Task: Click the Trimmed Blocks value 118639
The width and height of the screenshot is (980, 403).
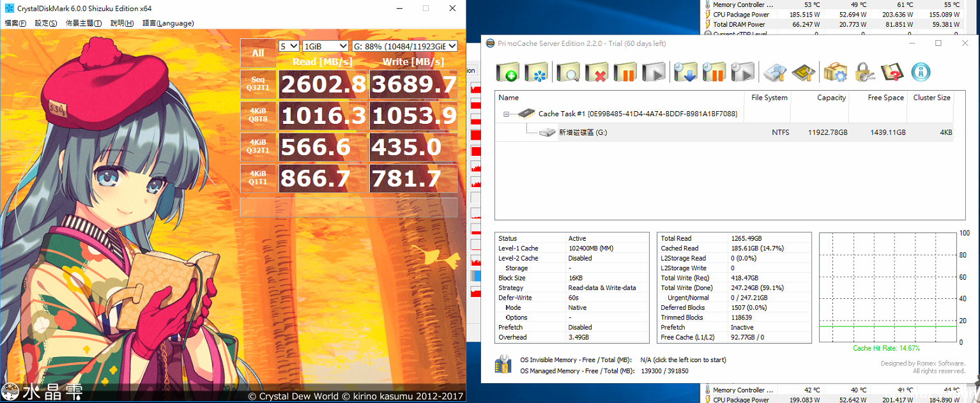Action: pyautogui.click(x=741, y=317)
